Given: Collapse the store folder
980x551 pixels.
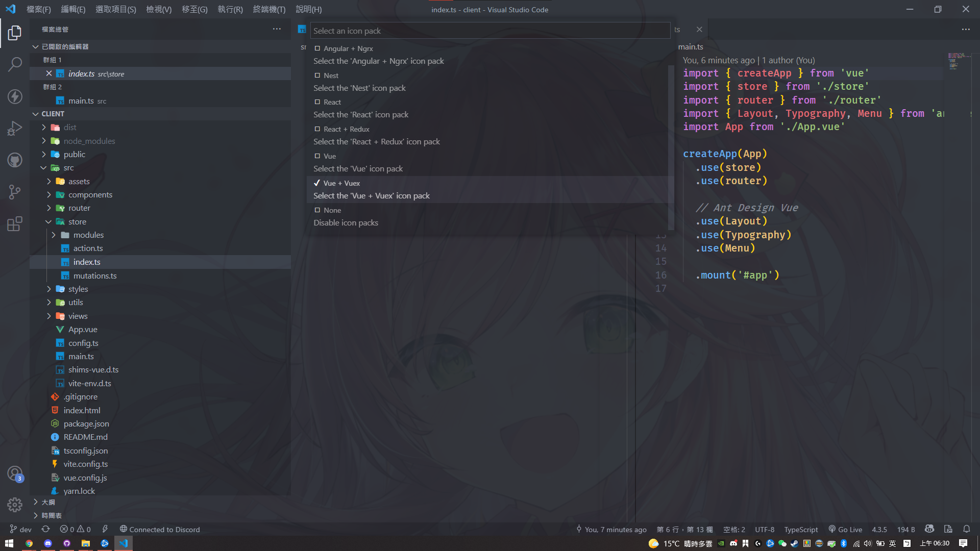Looking at the screenshot, I should pyautogui.click(x=49, y=221).
